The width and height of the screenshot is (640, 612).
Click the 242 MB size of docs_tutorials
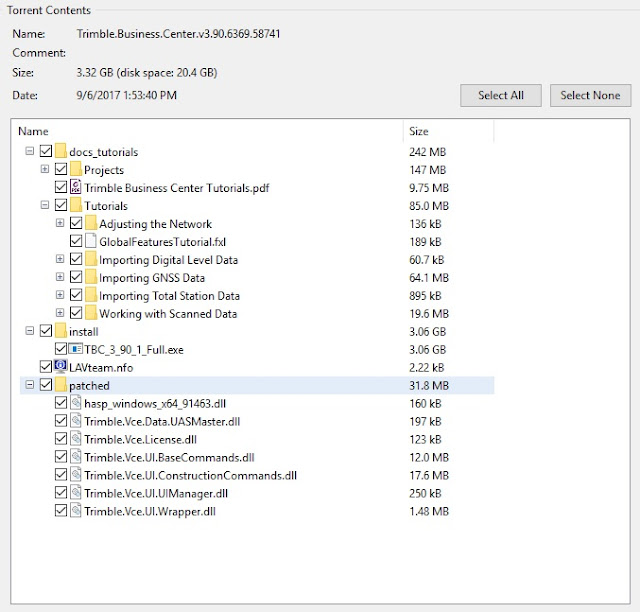(x=427, y=152)
